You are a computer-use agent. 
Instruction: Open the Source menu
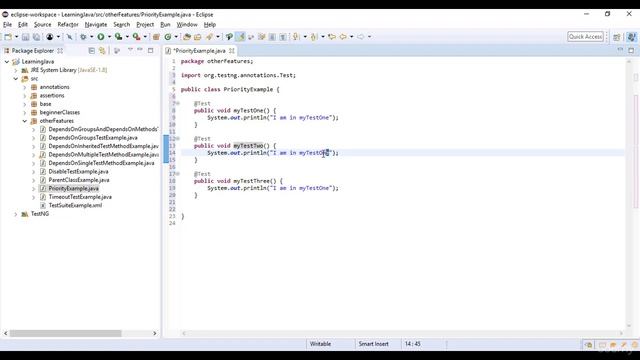point(42,24)
